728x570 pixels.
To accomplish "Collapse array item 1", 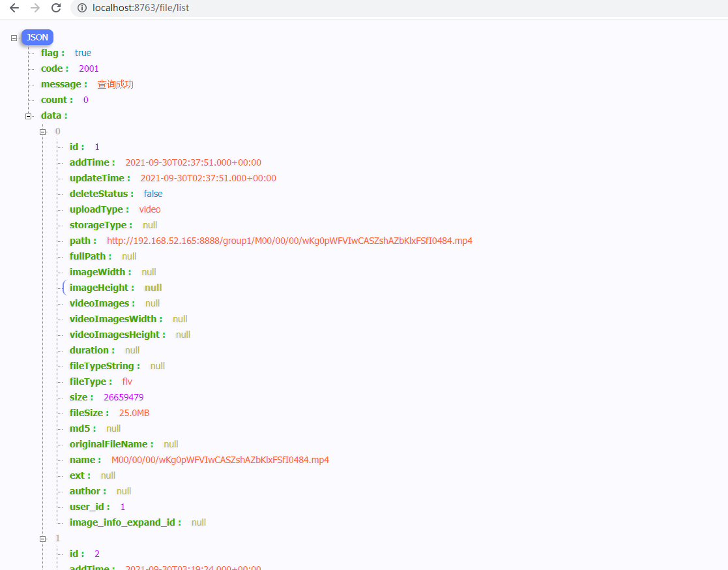I will pos(43,539).
